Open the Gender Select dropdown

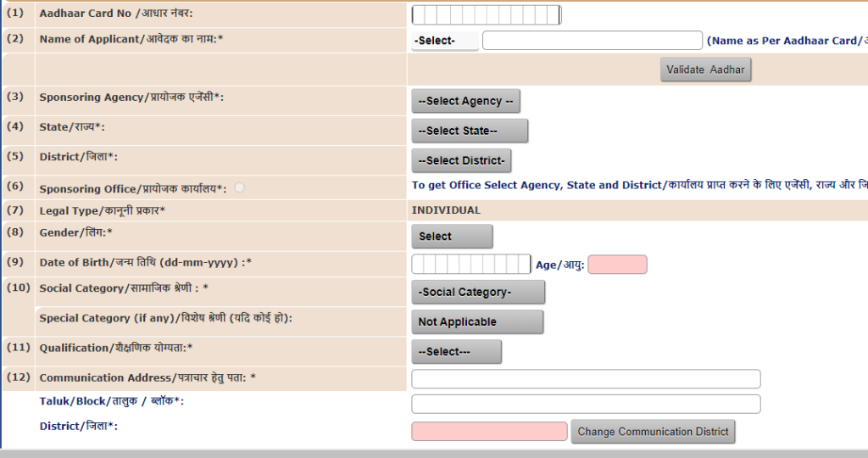[452, 237]
